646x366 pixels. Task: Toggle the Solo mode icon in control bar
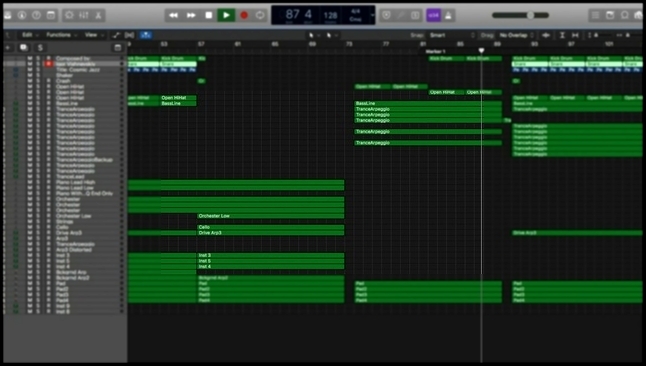tap(415, 15)
